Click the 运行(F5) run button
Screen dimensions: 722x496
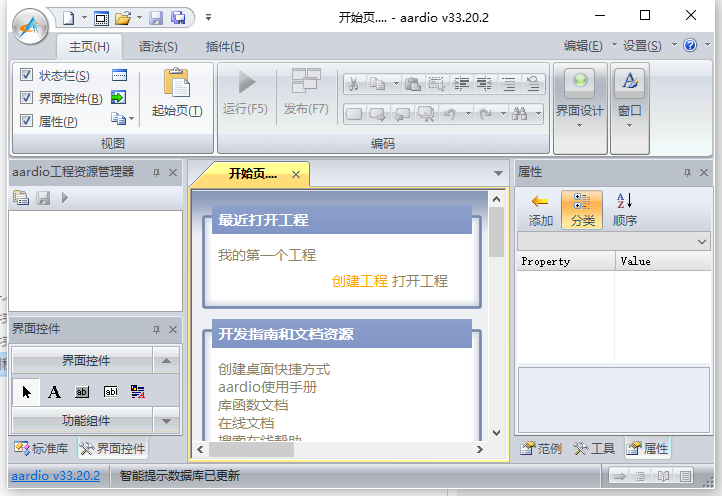coord(245,93)
